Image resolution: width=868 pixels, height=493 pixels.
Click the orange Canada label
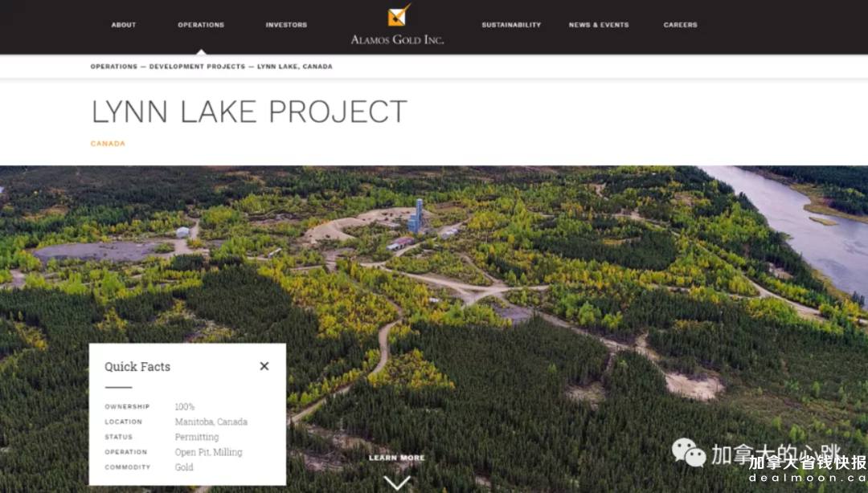(108, 144)
